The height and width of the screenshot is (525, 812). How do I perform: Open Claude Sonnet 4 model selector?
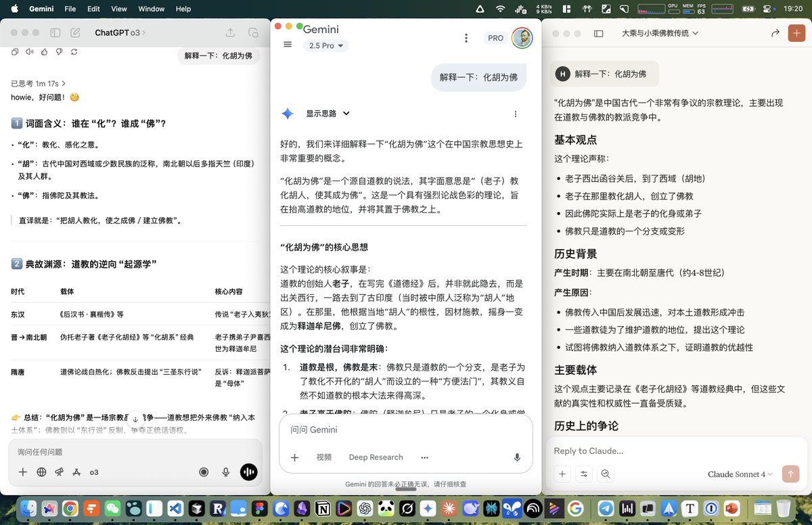point(740,474)
